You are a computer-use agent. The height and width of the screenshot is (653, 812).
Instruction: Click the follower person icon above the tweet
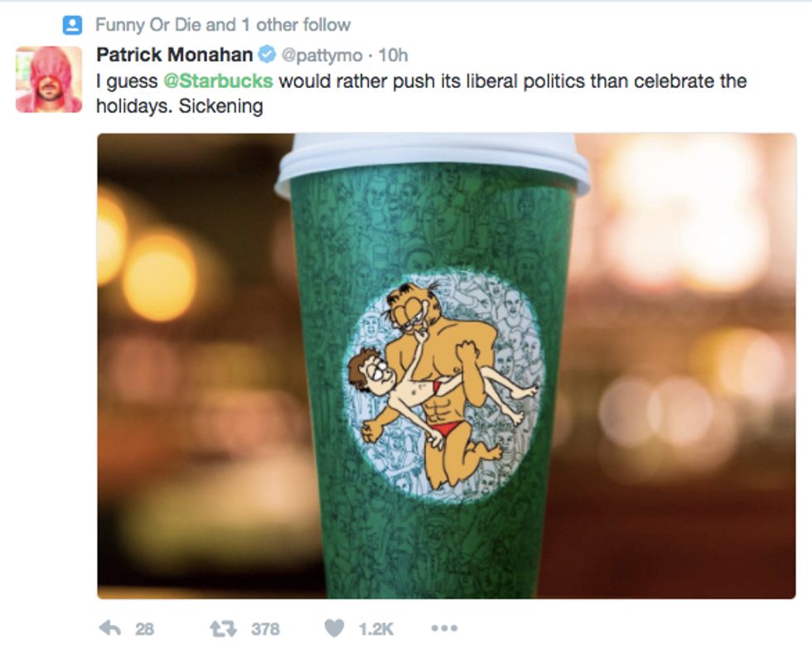[x=73, y=25]
